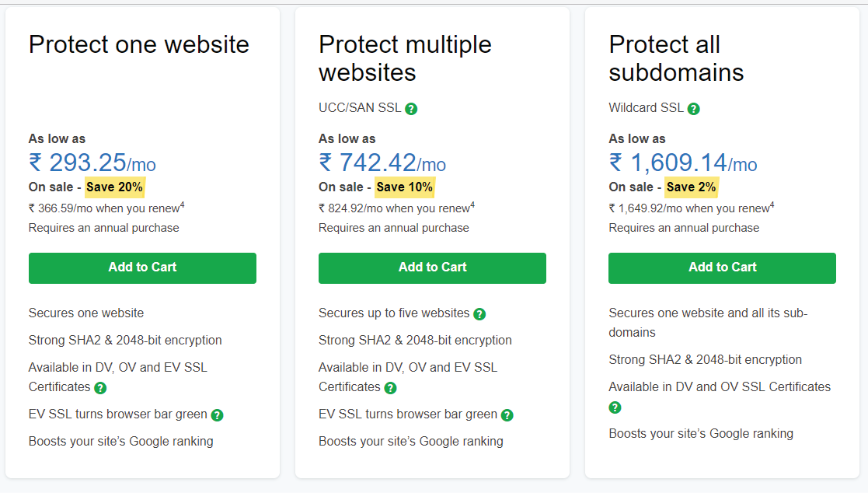
Task: Click the Protect multiple websites heading
Action: 405,58
